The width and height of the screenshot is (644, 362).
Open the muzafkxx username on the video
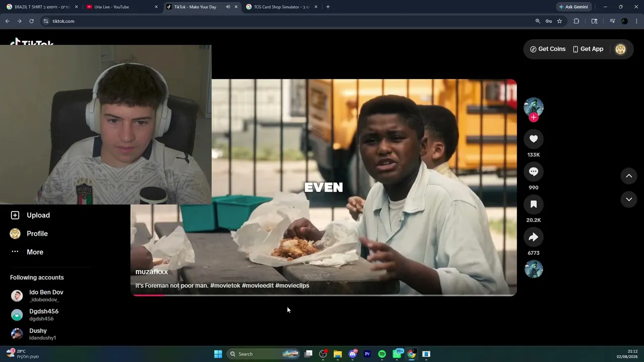(151, 272)
